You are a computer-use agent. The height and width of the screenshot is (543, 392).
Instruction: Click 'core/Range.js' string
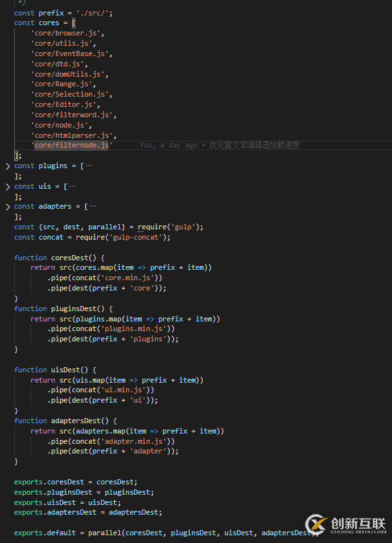[62, 84]
